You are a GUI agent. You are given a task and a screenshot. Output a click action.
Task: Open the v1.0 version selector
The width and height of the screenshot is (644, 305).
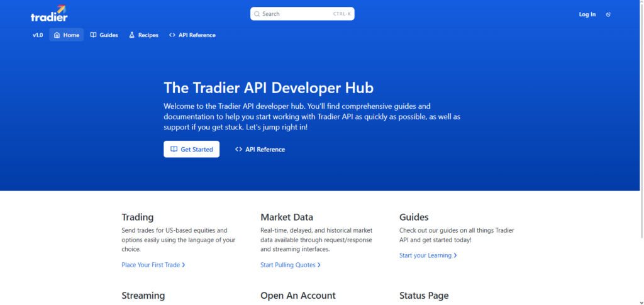pyautogui.click(x=38, y=35)
